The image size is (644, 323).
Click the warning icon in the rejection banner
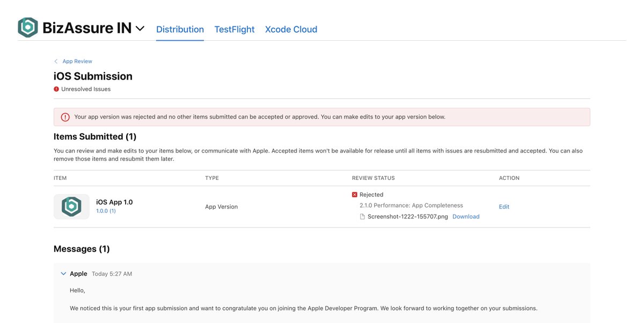click(x=65, y=117)
